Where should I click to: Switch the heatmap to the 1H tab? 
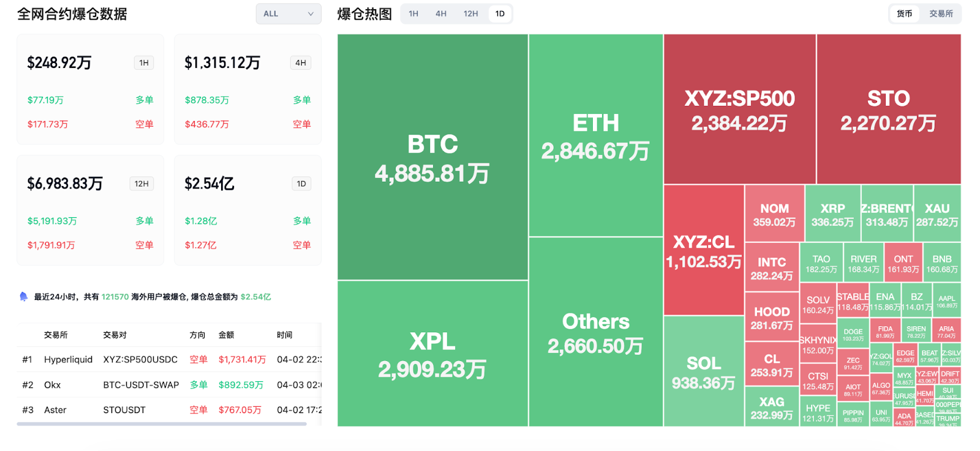[x=413, y=14]
